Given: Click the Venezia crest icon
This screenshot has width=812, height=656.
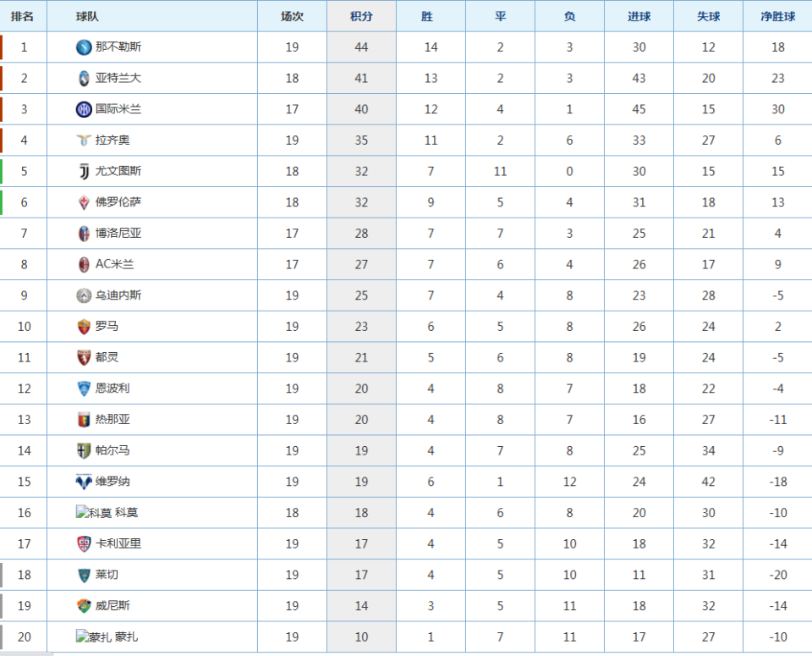Looking at the screenshot, I should click(x=84, y=606).
